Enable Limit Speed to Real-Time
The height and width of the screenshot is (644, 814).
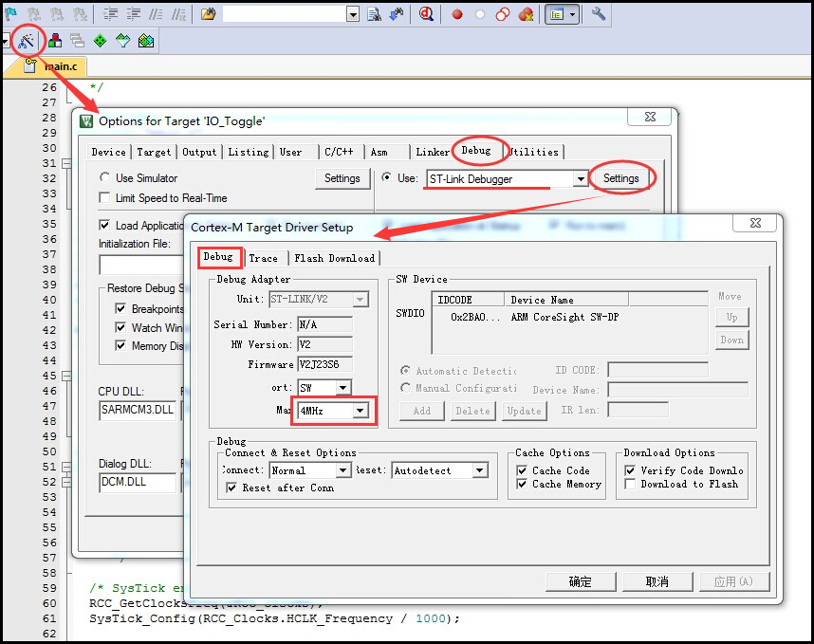(x=104, y=197)
